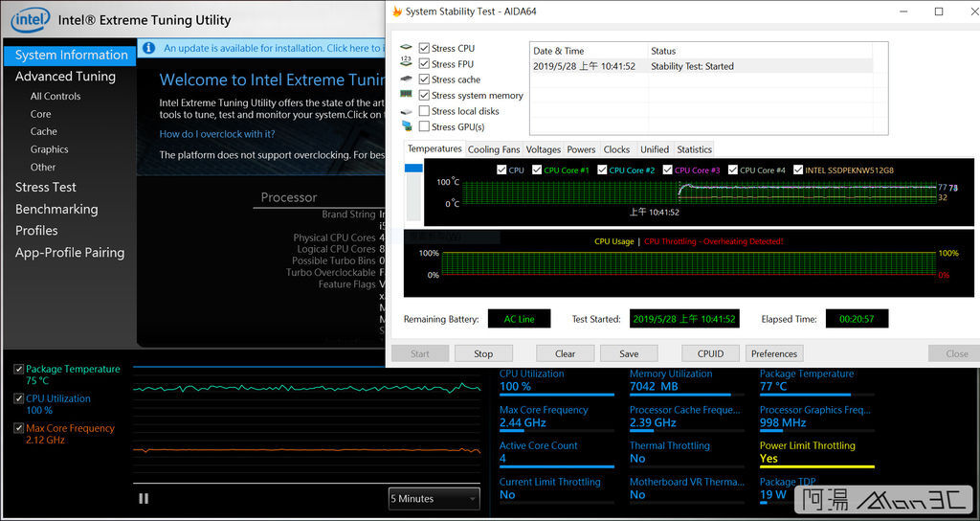This screenshot has height=521, width=980.
Task: Click the Stress cache icon
Action: coord(406,79)
